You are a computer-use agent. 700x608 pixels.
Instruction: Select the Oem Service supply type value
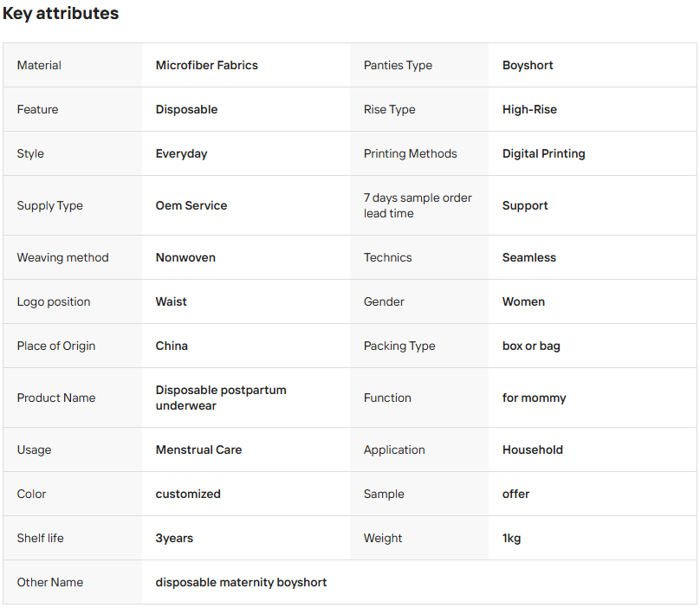pyautogui.click(x=191, y=205)
